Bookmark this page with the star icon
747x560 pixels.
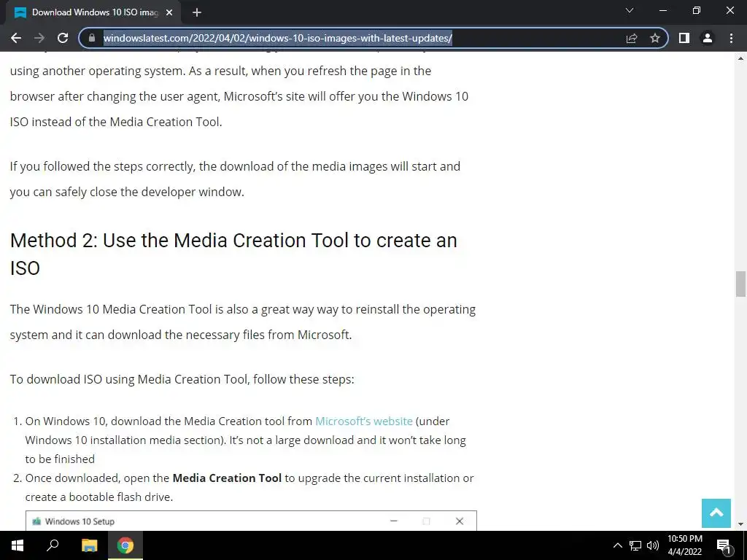tap(655, 38)
